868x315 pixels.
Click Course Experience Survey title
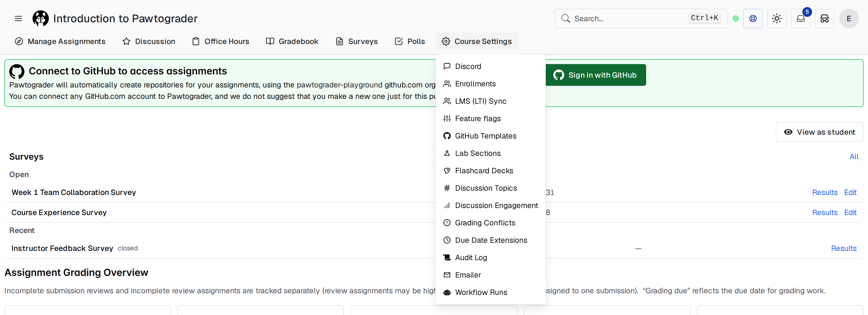point(59,212)
